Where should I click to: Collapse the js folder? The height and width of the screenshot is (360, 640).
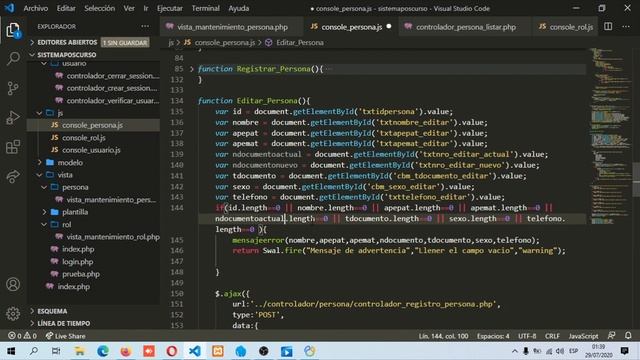point(60,113)
